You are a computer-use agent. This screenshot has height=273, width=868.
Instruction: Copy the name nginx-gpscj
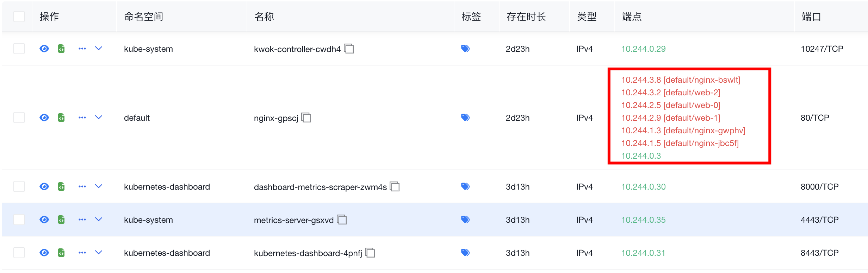(x=306, y=118)
